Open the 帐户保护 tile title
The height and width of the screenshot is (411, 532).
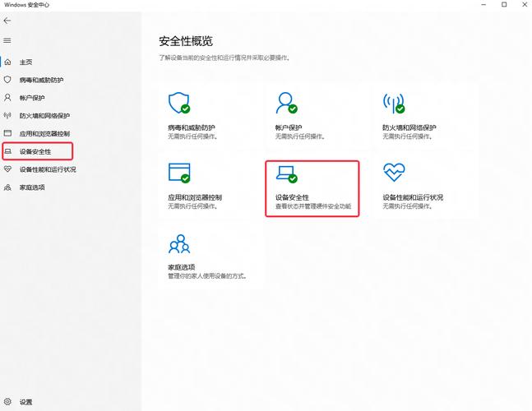pos(289,128)
